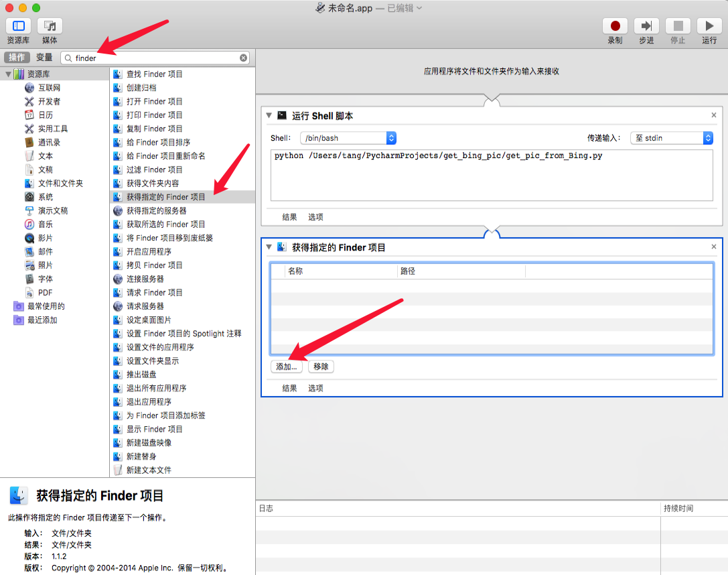
Task: Show 结果 of Shell script action
Action: pos(290,217)
